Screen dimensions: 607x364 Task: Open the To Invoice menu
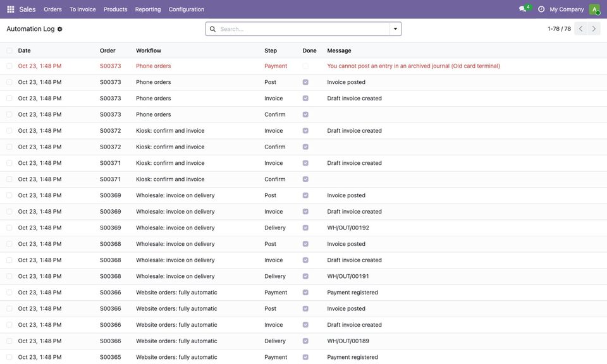82,9
